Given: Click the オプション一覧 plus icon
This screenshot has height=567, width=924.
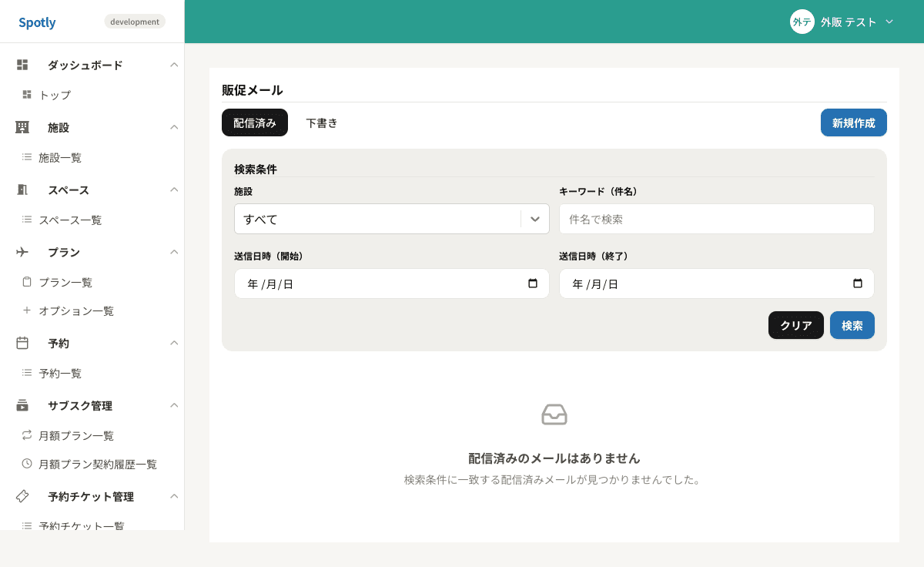Looking at the screenshot, I should [x=27, y=310].
